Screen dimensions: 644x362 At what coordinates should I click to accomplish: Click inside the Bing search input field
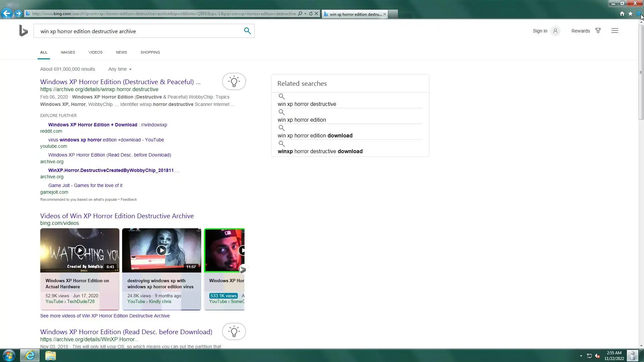point(138,31)
